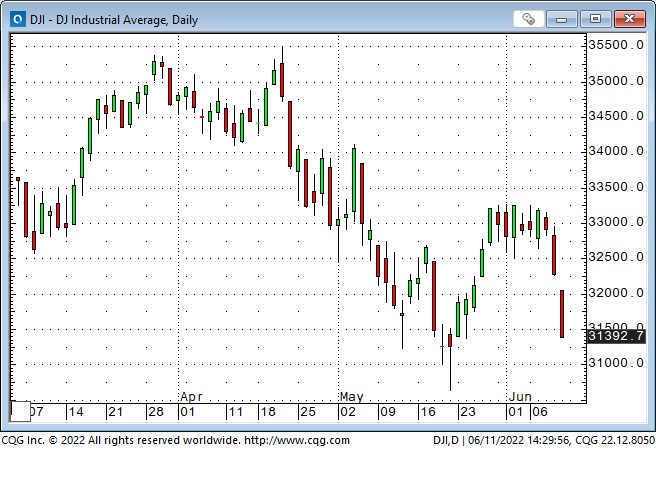The image size is (656, 496).
Task: Click the 32000.0 price axis label
Action: pos(616,293)
